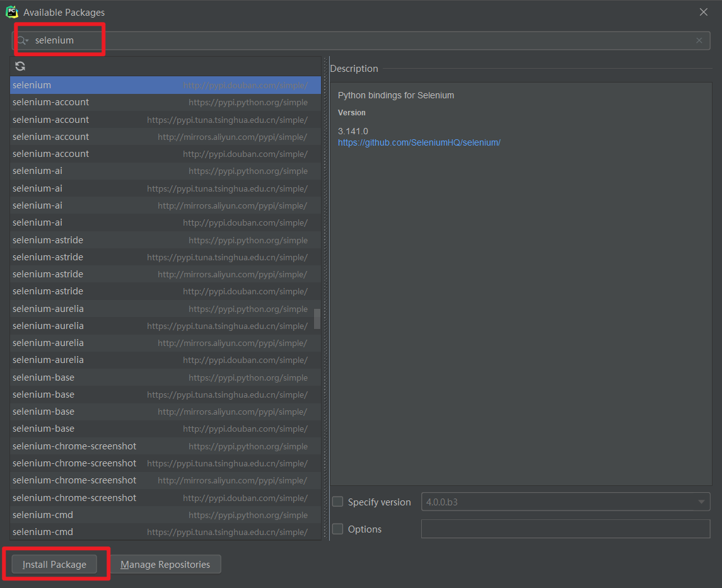The image size is (722, 588).
Task: Select selenium-aurelia from tsinghua mirror
Action: tap(165, 325)
